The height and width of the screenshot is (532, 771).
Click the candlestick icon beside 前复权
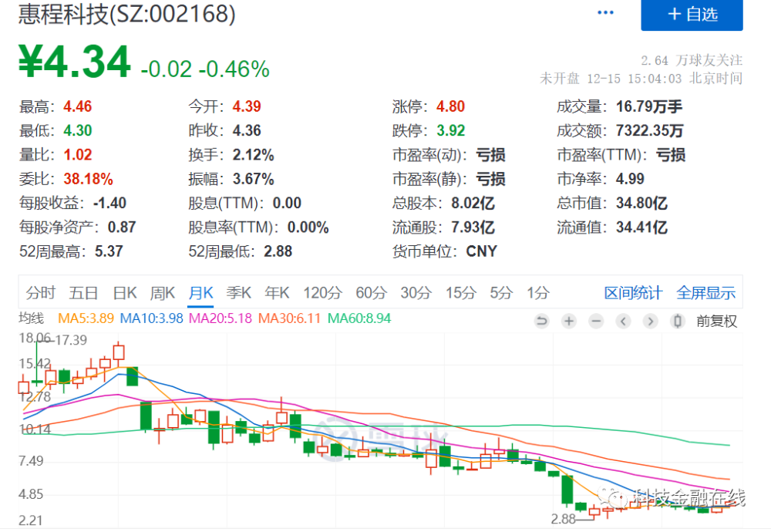tap(677, 322)
